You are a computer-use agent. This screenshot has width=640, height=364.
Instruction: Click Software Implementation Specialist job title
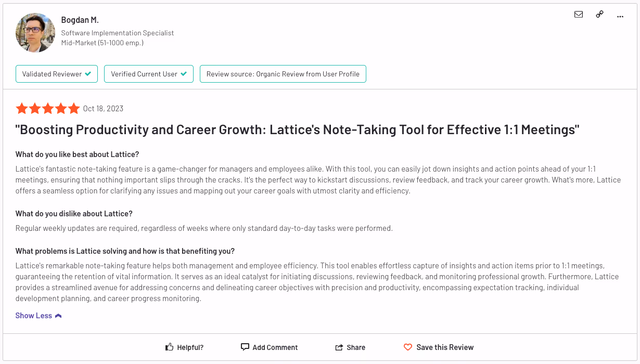click(118, 33)
